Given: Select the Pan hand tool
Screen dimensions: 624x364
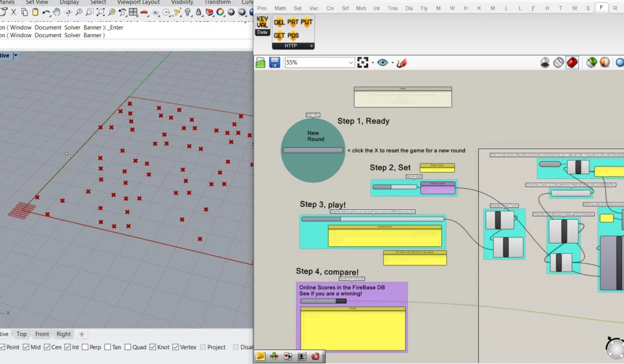Looking at the screenshot, I should point(57,12).
